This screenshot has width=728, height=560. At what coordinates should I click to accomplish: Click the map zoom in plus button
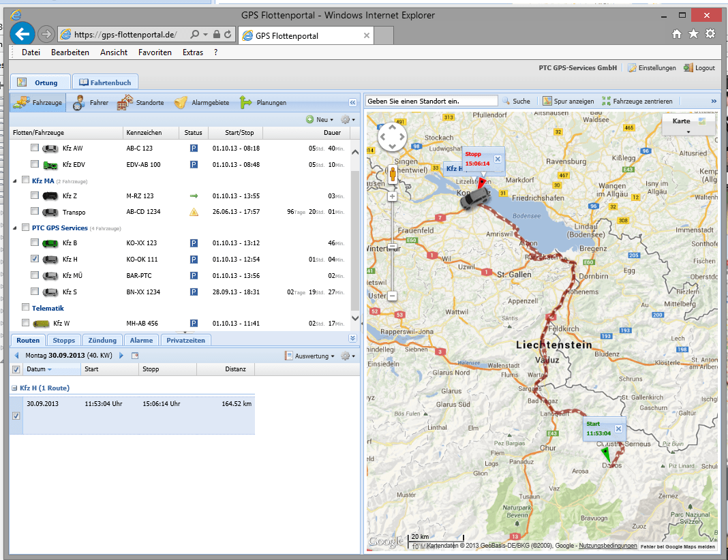[393, 196]
